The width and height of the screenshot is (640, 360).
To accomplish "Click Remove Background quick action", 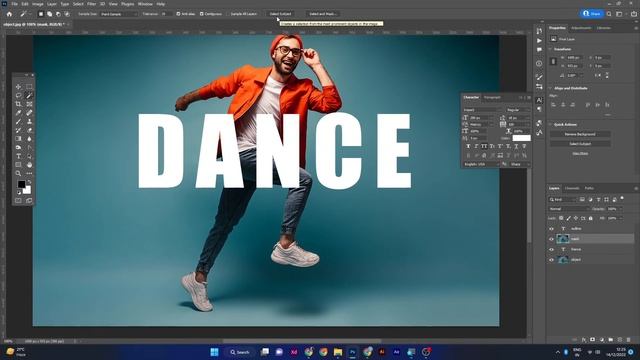I will 580,134.
